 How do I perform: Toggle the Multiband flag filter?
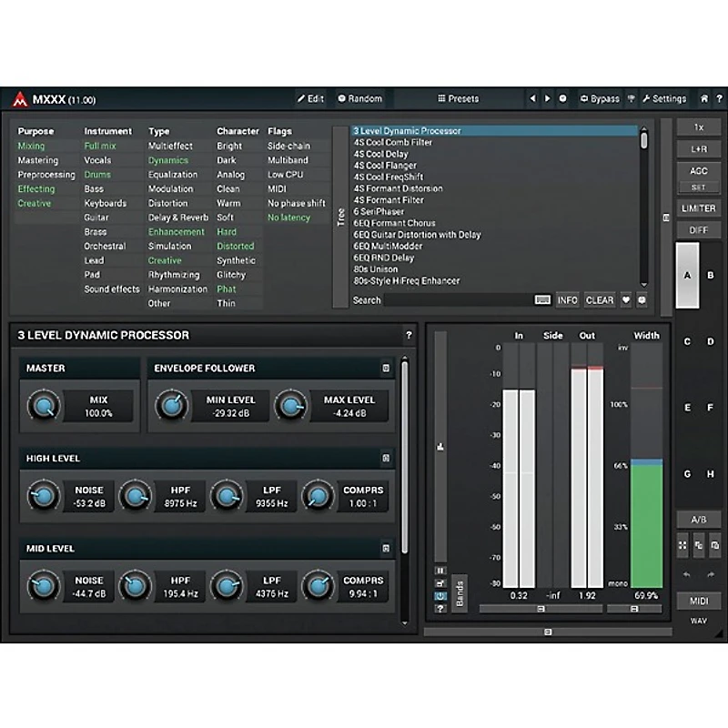coord(288,160)
